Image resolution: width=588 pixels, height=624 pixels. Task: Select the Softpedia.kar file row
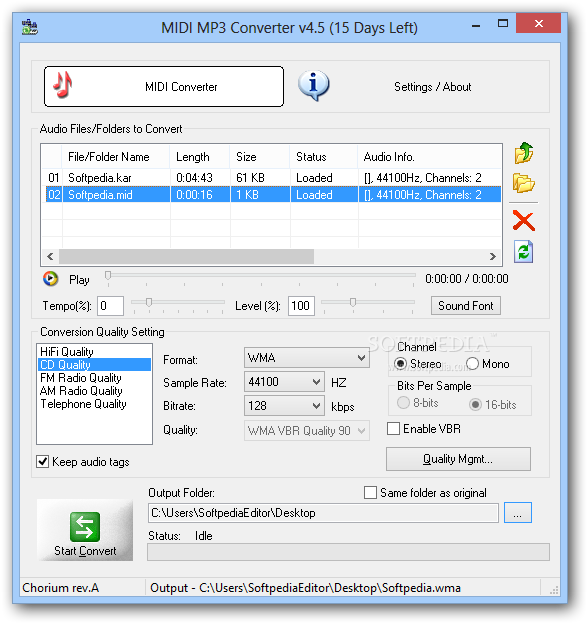[x=271, y=177]
